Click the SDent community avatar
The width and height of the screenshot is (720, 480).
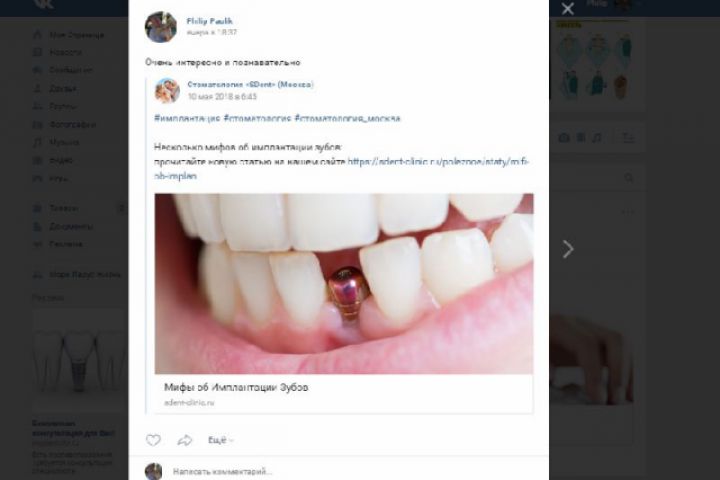167,90
